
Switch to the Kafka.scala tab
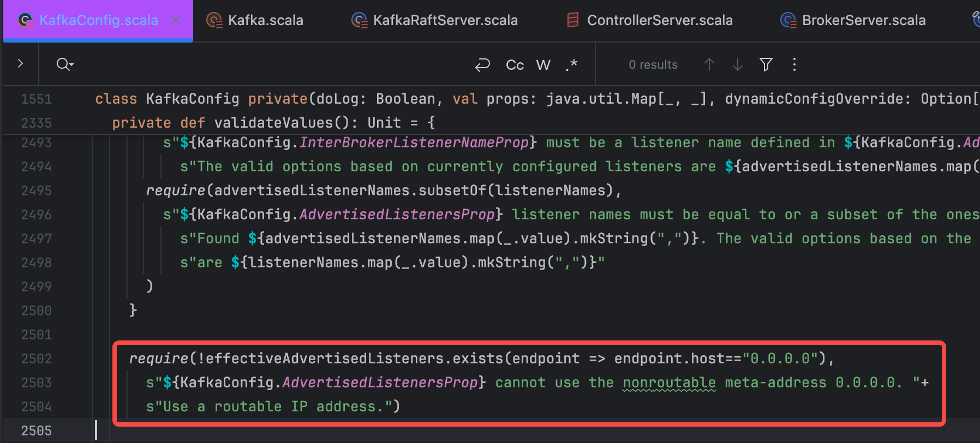(x=265, y=20)
